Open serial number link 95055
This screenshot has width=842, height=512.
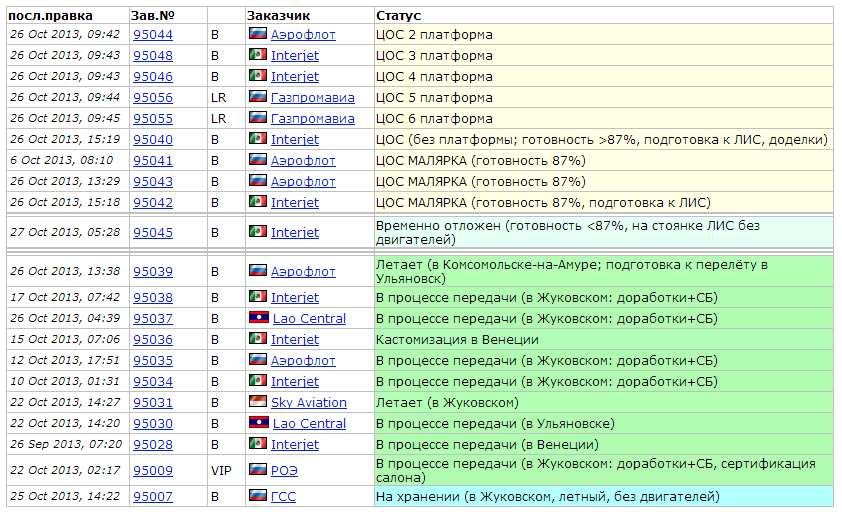click(153, 119)
